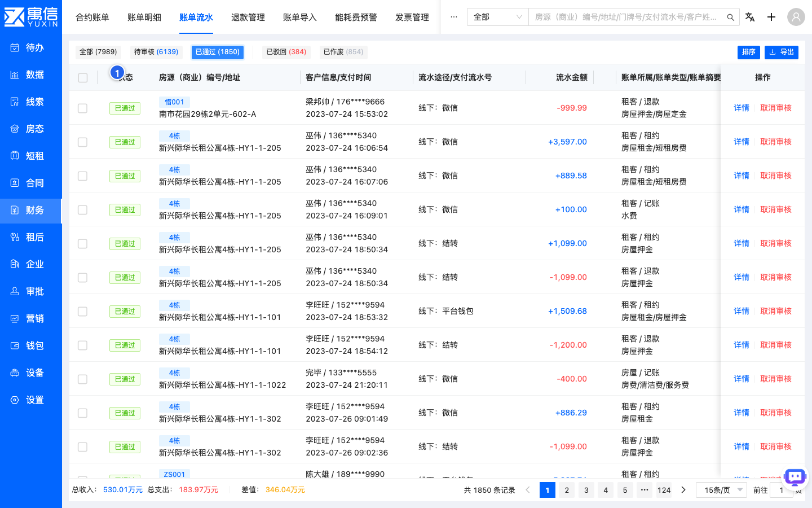Open the 钱包 sidebar section
This screenshot has width=812, height=508.
click(x=31, y=346)
